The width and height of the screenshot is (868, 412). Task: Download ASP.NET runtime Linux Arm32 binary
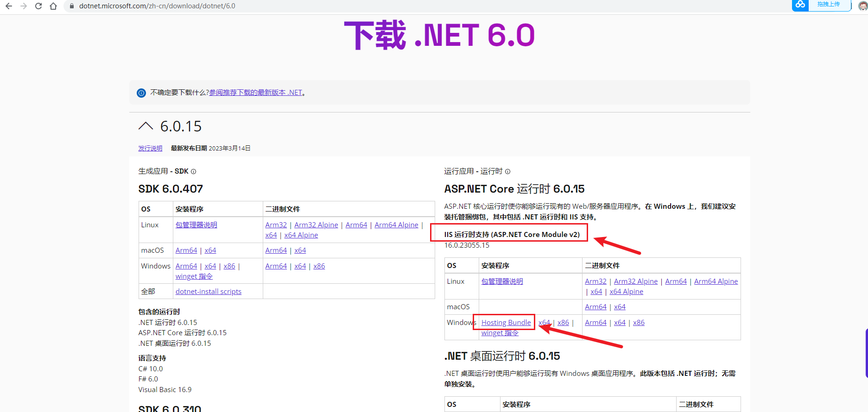point(596,281)
